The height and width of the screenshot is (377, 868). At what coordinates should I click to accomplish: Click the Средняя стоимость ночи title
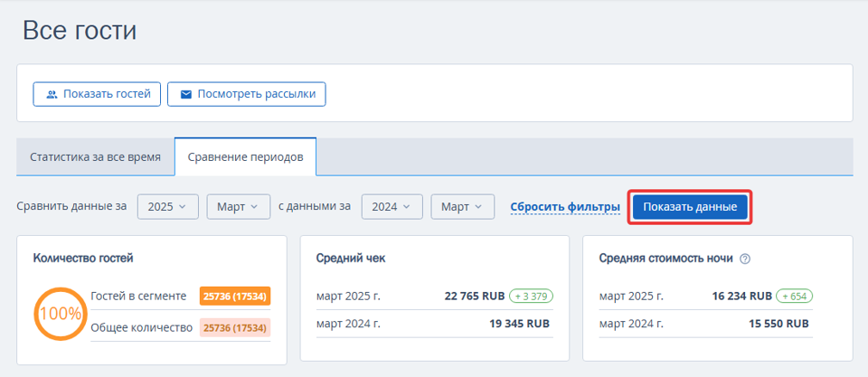click(x=666, y=259)
